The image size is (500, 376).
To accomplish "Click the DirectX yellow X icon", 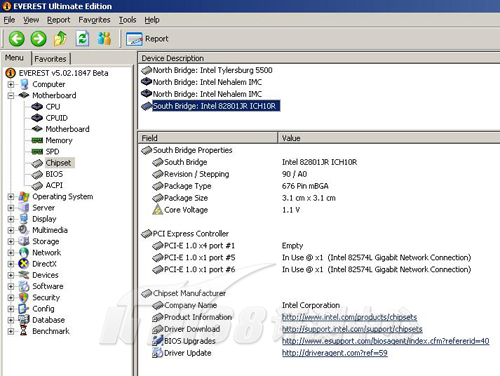I will (x=24, y=264).
